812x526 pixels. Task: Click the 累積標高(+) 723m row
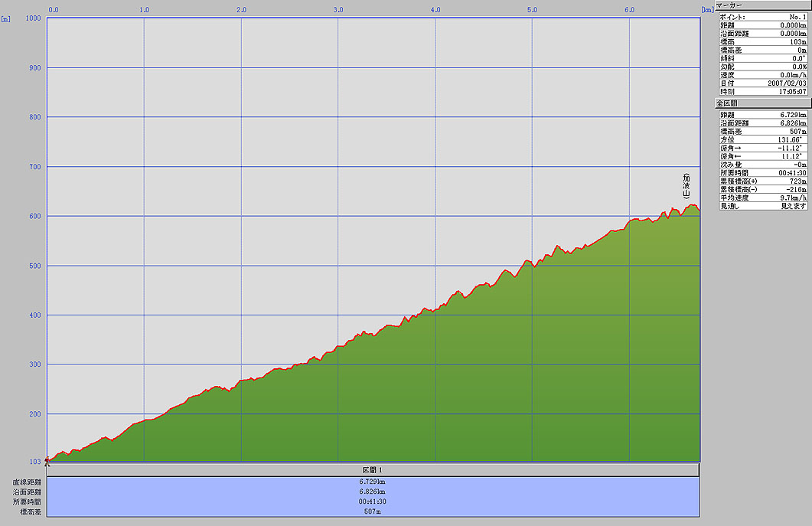pyautogui.click(x=762, y=181)
